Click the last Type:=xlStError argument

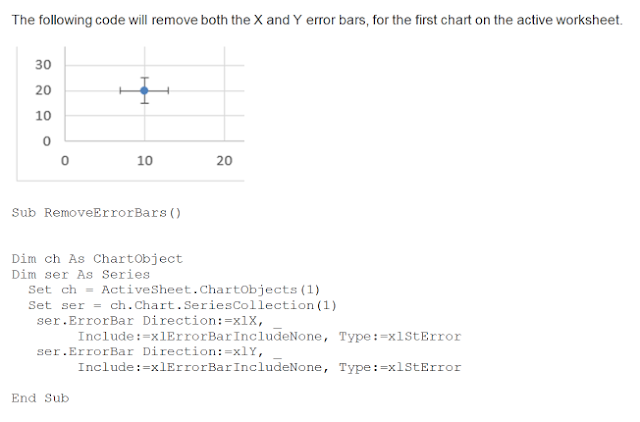click(x=400, y=367)
